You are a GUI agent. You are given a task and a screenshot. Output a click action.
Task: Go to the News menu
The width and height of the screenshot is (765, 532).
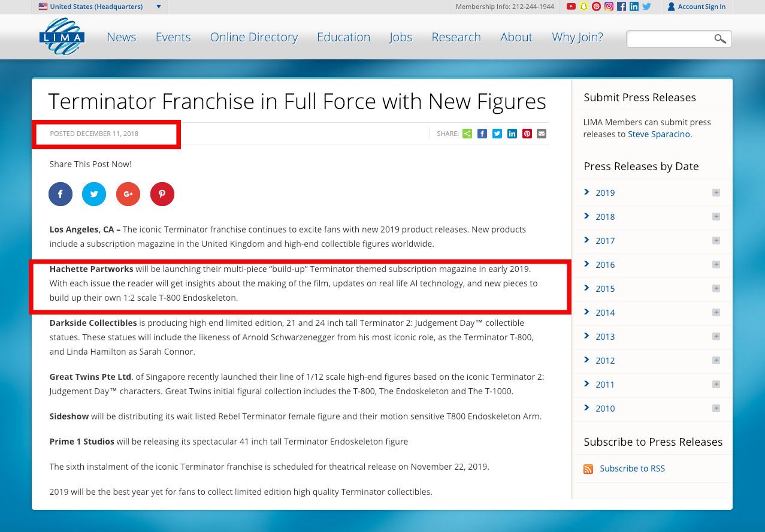(122, 37)
